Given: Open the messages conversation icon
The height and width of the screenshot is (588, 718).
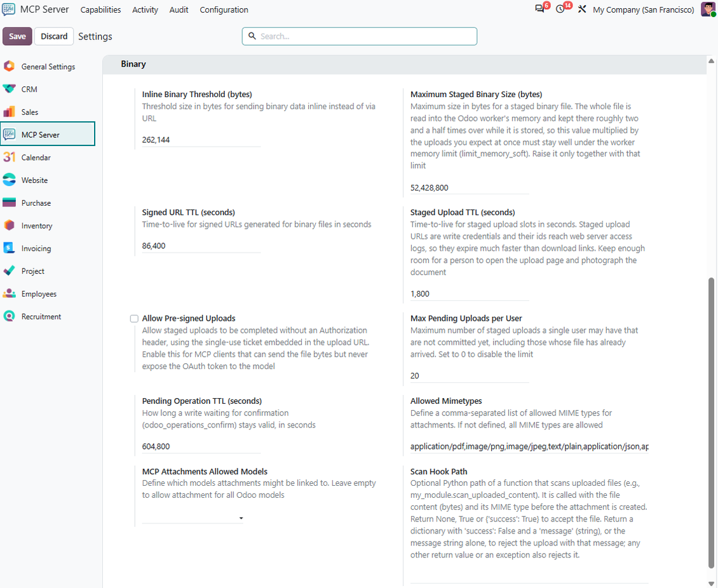Looking at the screenshot, I should (540, 9).
